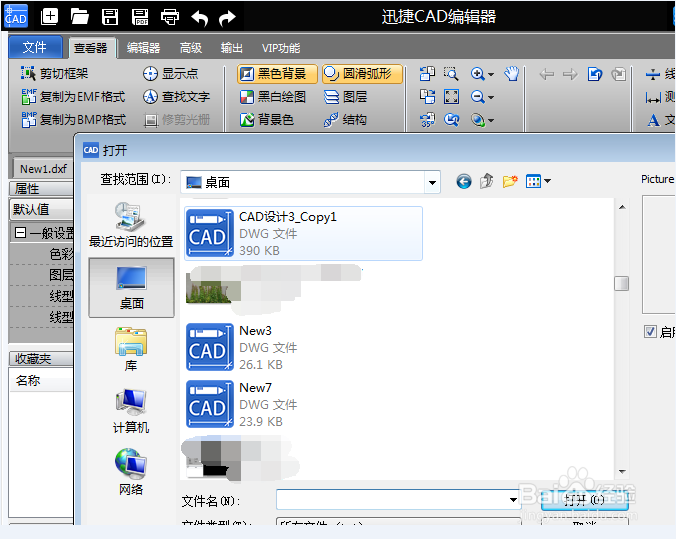Collapse the 一般设置 properties group
This screenshot has width=676, height=539.
[x=20, y=233]
